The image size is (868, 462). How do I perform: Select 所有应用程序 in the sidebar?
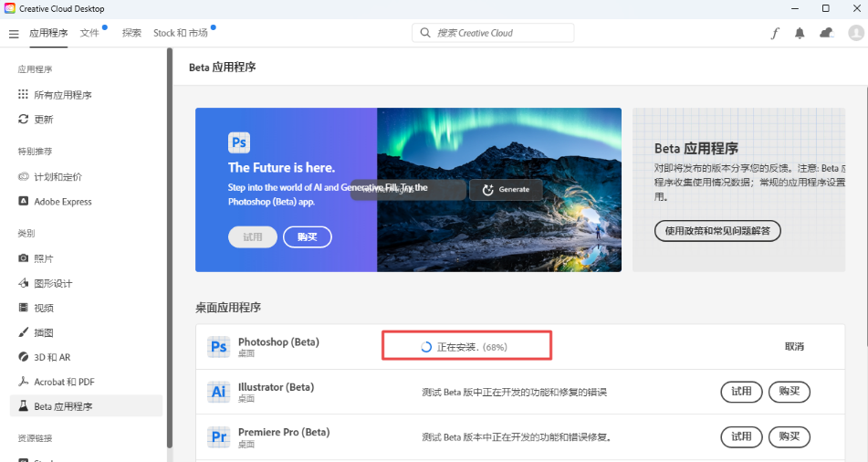click(x=62, y=95)
